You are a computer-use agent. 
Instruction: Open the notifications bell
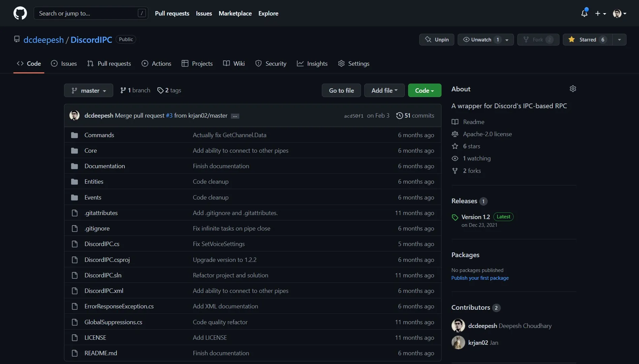coord(584,13)
